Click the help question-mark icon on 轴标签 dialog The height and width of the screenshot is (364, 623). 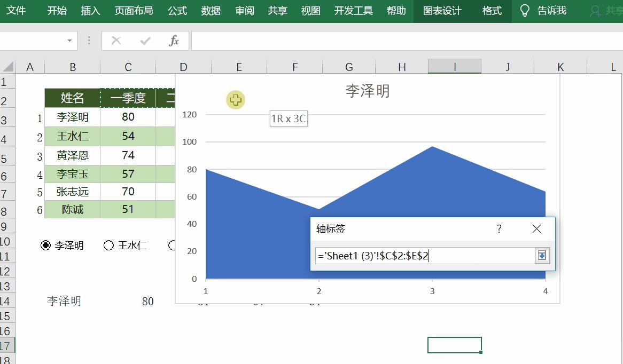(499, 228)
